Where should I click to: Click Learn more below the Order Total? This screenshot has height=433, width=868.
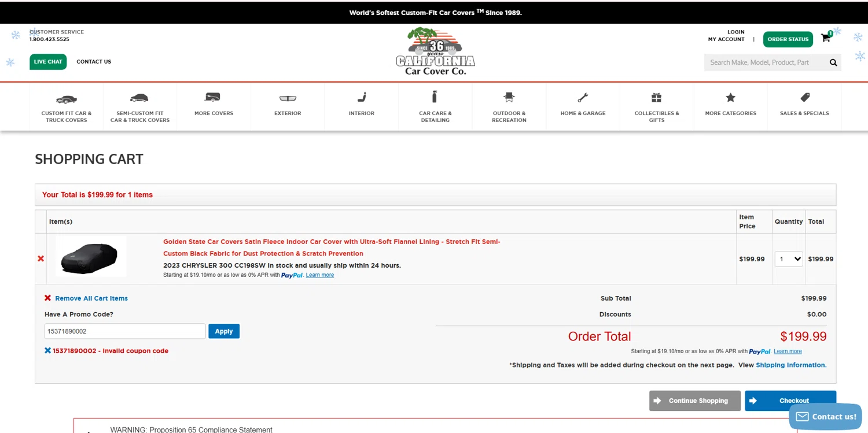coord(788,351)
